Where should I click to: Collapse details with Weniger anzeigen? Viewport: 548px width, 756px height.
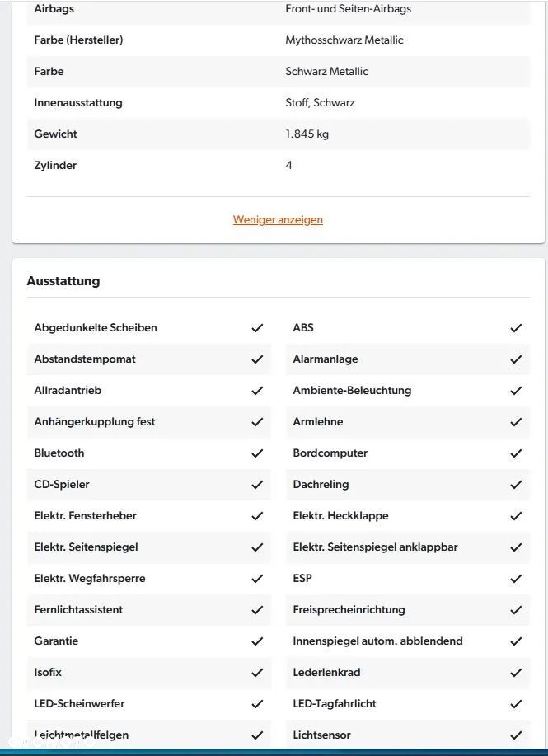[x=278, y=220]
